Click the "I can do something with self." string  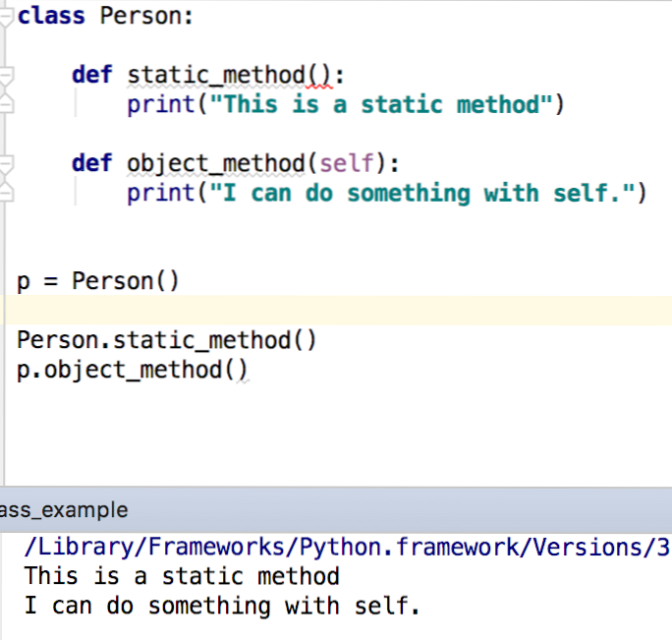(x=422, y=193)
